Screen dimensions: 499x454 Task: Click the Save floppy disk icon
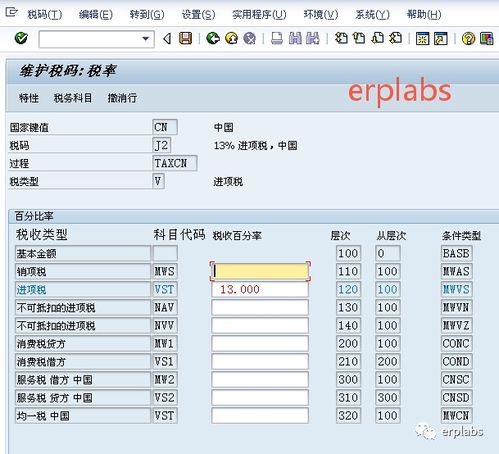[186, 38]
